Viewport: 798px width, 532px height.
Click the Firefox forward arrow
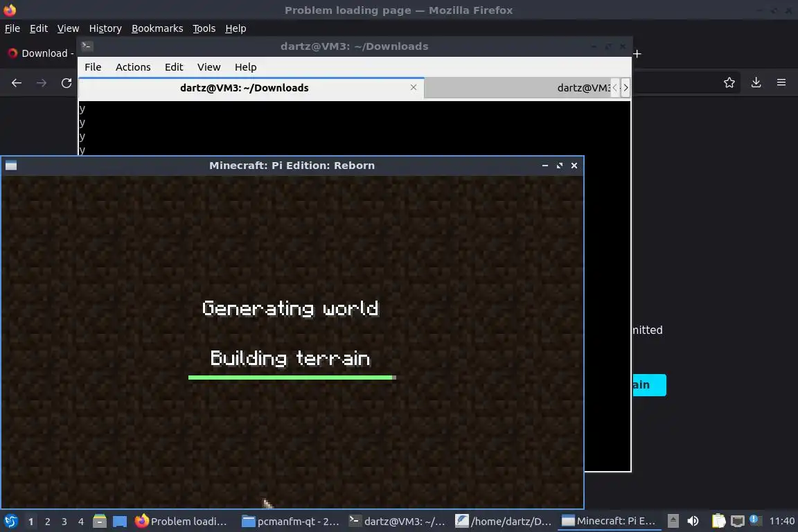pyautogui.click(x=42, y=83)
